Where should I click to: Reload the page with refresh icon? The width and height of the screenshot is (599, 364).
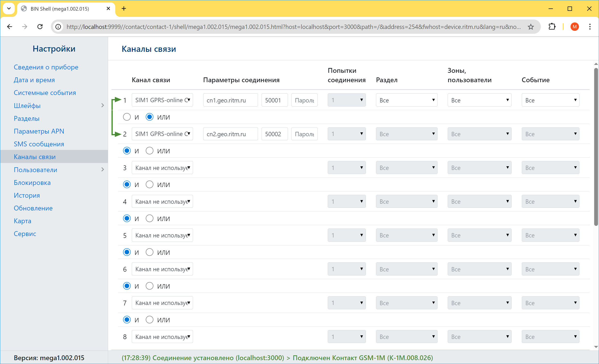click(40, 27)
